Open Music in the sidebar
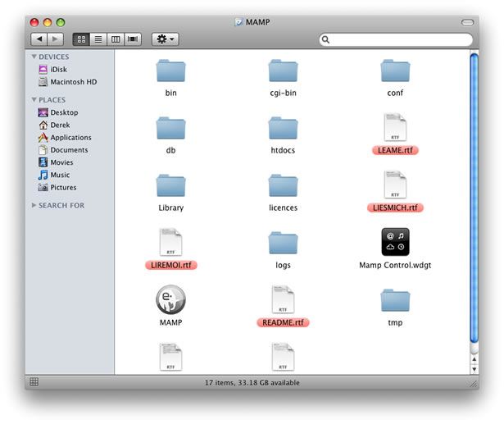This screenshot has width=504, height=424. tap(54, 175)
